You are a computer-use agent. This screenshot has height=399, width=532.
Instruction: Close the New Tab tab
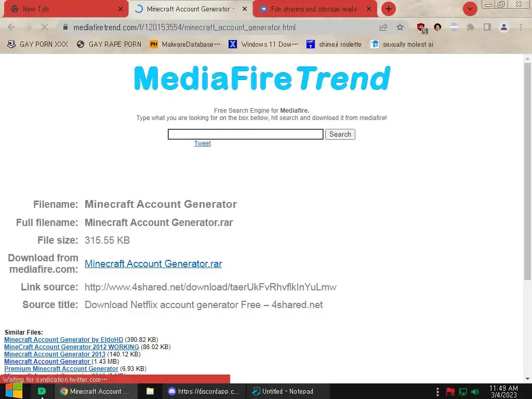click(x=120, y=9)
